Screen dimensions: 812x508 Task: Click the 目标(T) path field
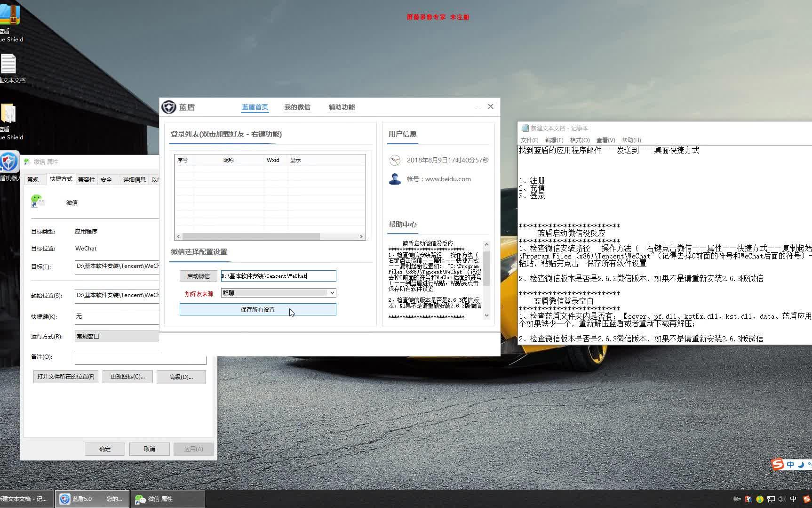pos(117,266)
